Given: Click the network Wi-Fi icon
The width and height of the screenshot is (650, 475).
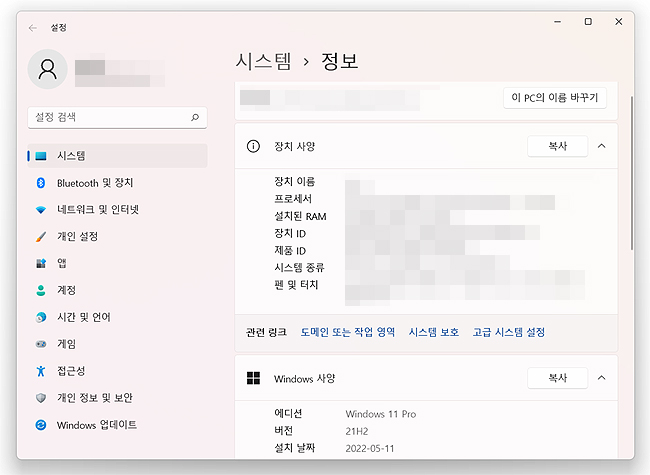Looking at the screenshot, I should tap(41, 210).
